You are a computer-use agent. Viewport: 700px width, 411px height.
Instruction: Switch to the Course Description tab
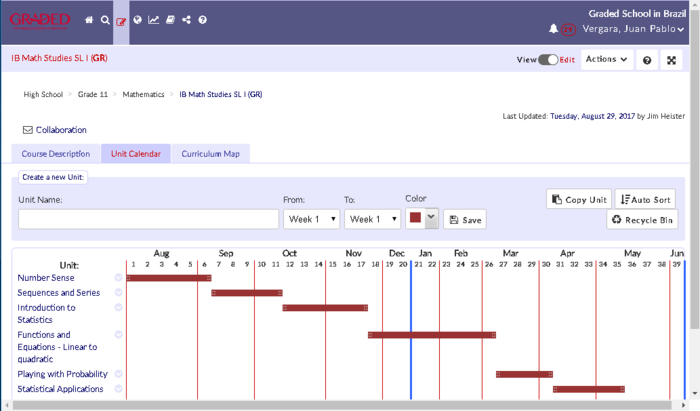(55, 154)
